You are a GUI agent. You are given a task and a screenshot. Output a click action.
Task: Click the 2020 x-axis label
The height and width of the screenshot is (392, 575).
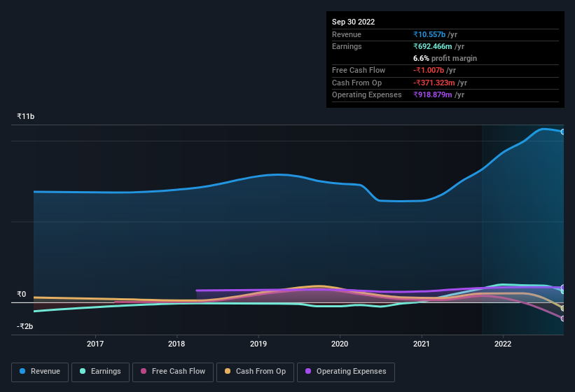click(x=340, y=344)
